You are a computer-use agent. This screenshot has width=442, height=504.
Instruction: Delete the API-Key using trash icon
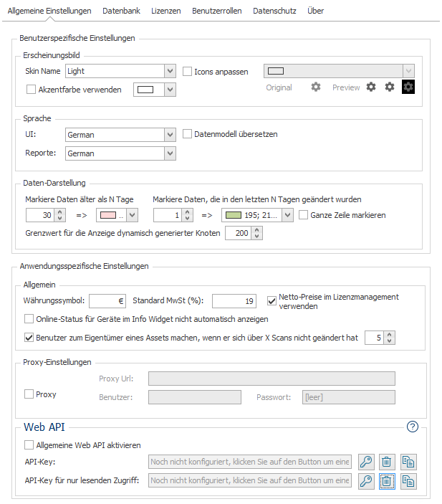tap(387, 462)
